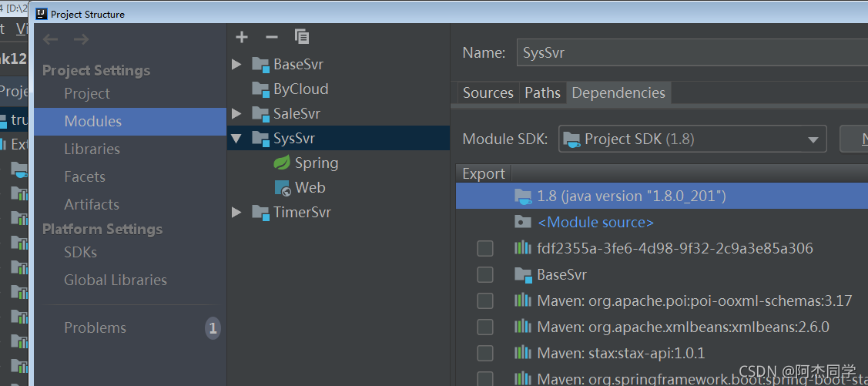
Task: Click the 1.8 JDK folder icon in dependencies
Action: tap(522, 196)
